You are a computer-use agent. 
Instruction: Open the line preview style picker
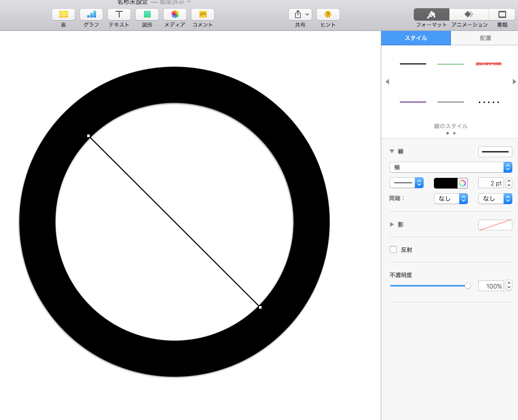[495, 152]
